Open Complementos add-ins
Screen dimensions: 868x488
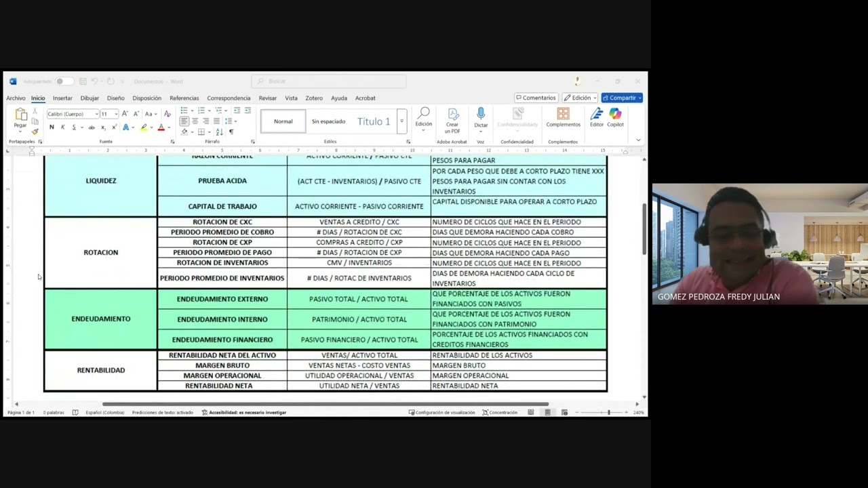tap(563, 117)
